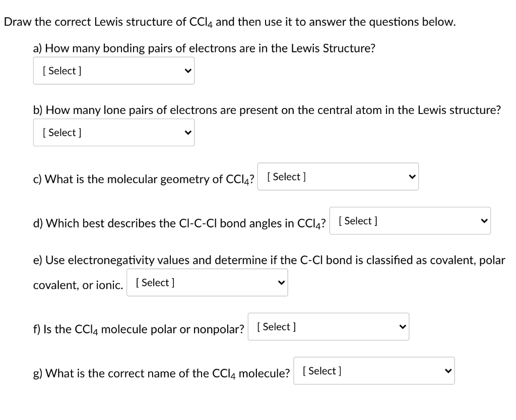
Task: Open the bonding pairs Select dropdown
Action: point(113,71)
